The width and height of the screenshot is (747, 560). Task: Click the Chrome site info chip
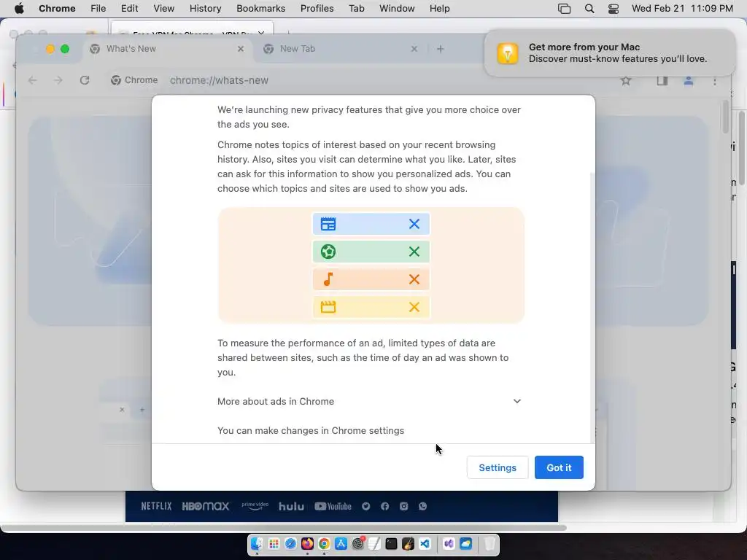click(x=134, y=80)
